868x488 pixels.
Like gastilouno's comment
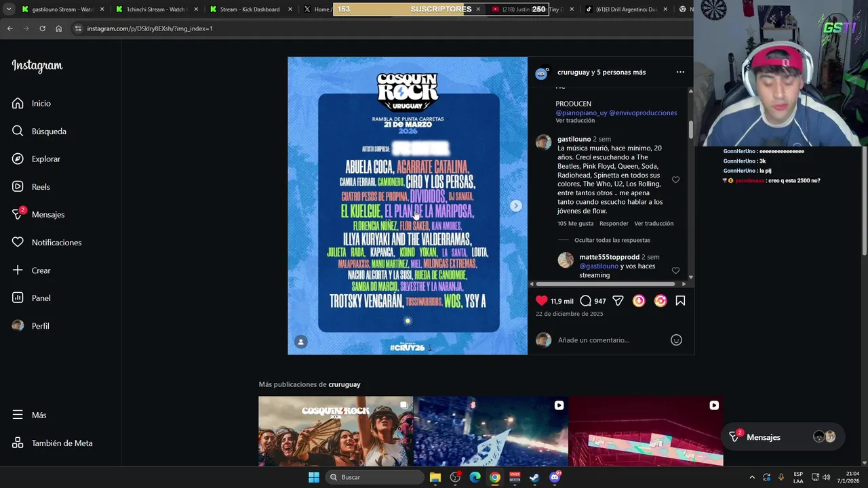point(675,180)
